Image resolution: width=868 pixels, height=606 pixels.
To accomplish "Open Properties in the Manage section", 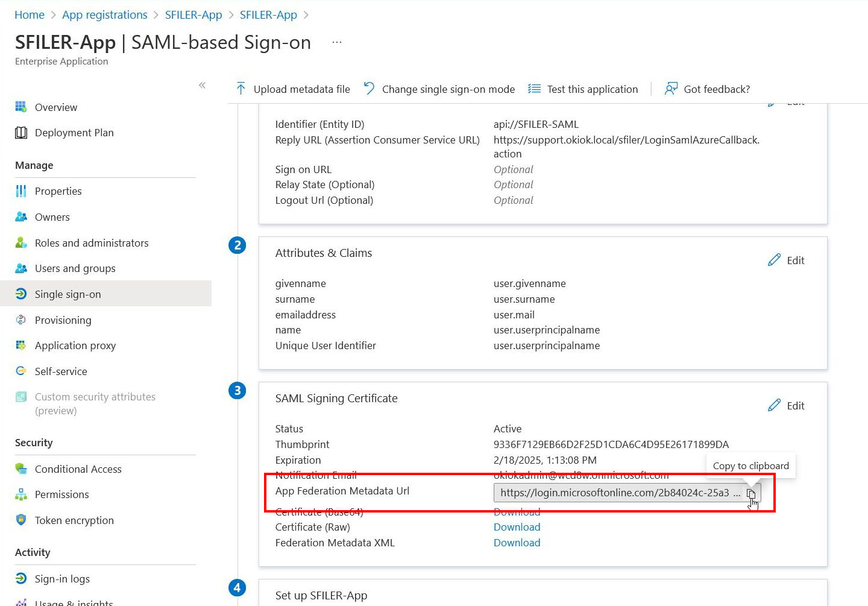I will click(x=58, y=191).
